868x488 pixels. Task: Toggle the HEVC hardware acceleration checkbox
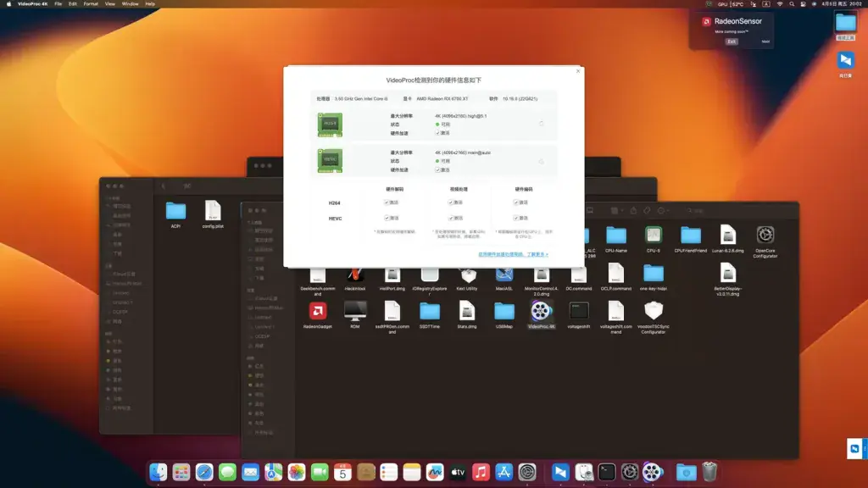pyautogui.click(x=437, y=169)
